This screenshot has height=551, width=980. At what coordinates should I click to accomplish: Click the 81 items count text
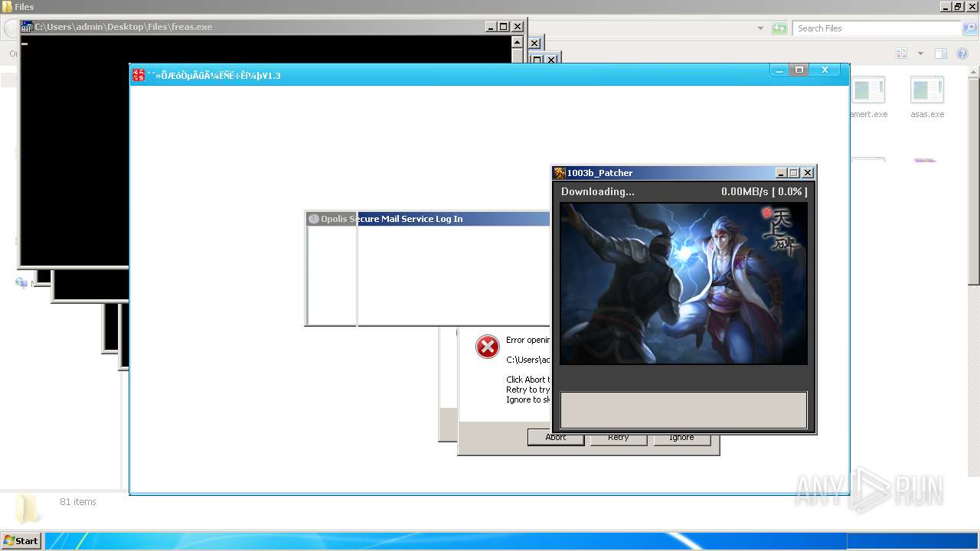click(78, 502)
